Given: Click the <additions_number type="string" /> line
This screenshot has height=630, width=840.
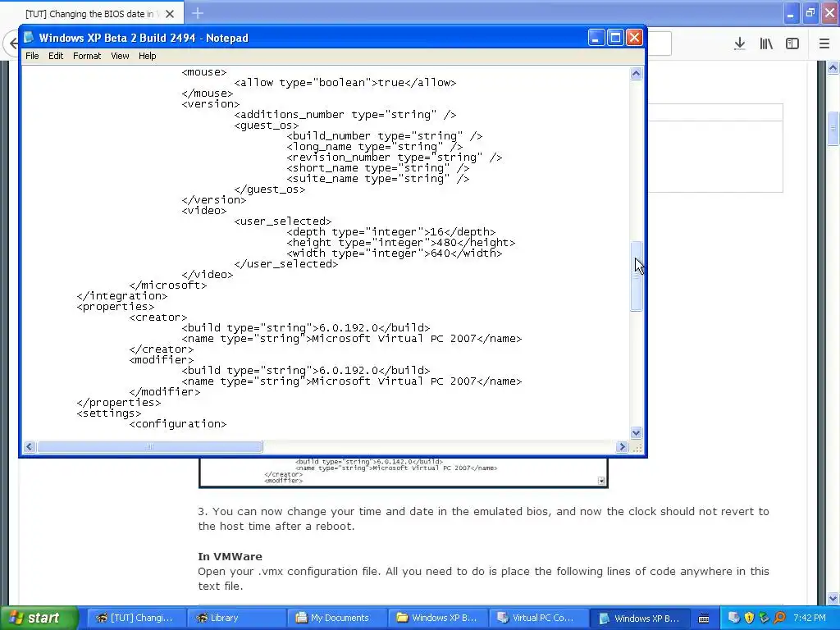Looking at the screenshot, I should click(345, 115).
